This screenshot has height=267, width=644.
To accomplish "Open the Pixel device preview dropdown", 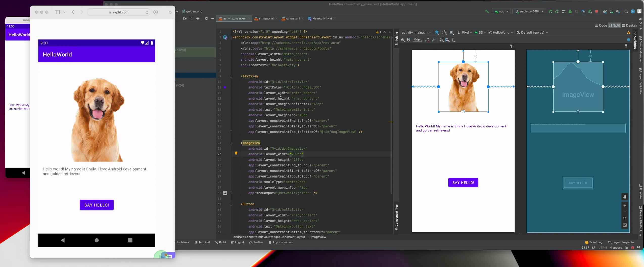I will coord(465,33).
